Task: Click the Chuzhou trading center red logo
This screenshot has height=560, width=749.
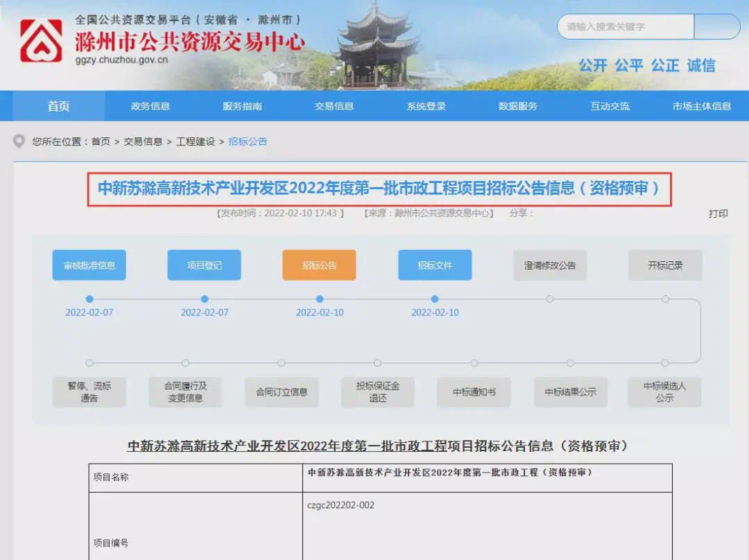Action: (41, 40)
